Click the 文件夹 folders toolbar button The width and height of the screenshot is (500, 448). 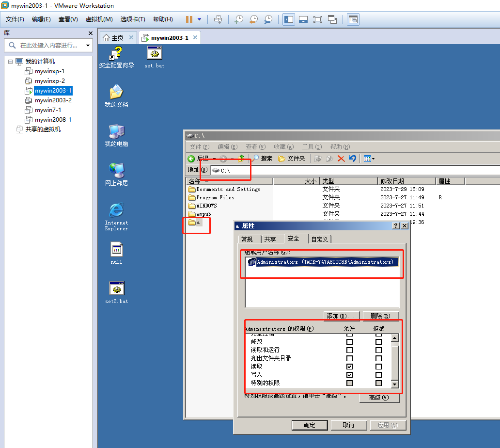pyautogui.click(x=292, y=159)
